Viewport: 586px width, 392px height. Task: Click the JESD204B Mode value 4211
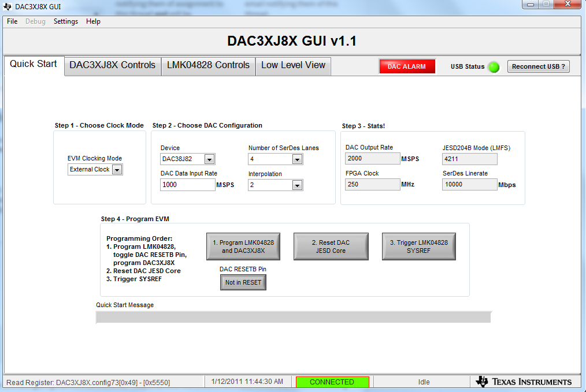pyautogui.click(x=469, y=159)
